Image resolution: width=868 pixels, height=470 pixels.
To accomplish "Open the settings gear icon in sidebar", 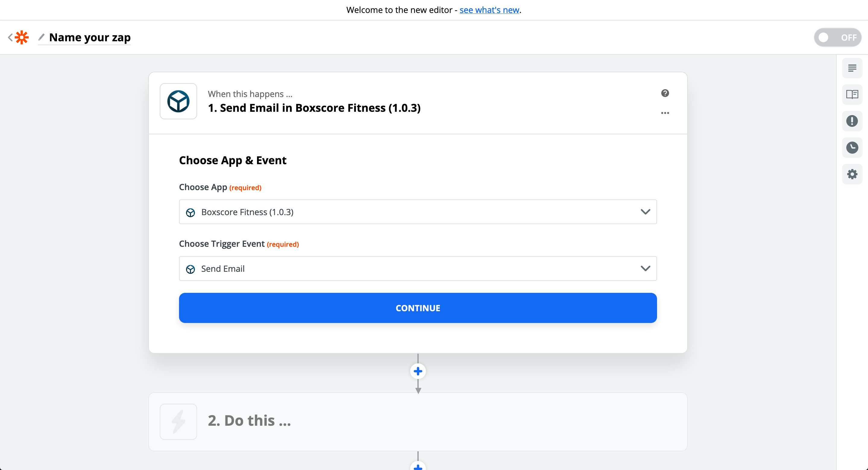I will [x=852, y=174].
